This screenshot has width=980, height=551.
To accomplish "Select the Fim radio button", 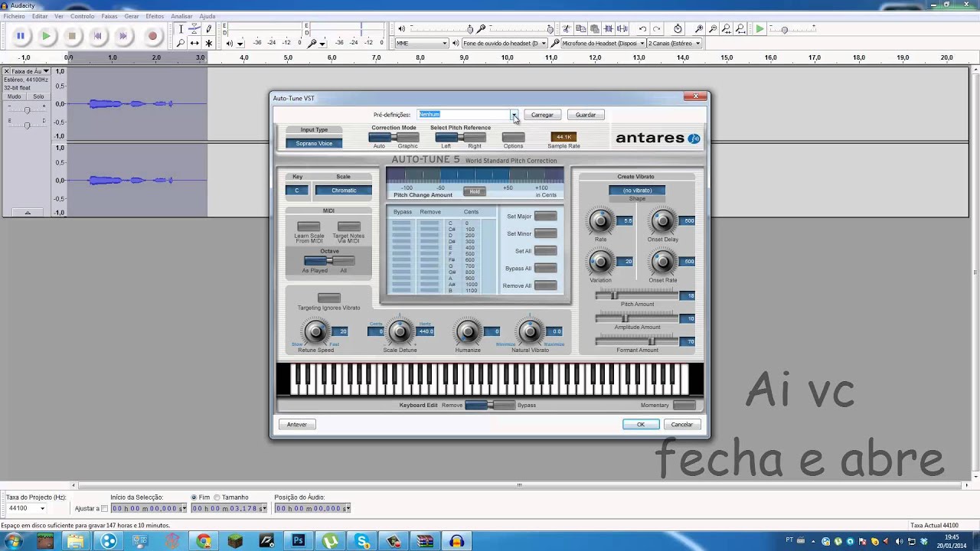I will (x=194, y=497).
